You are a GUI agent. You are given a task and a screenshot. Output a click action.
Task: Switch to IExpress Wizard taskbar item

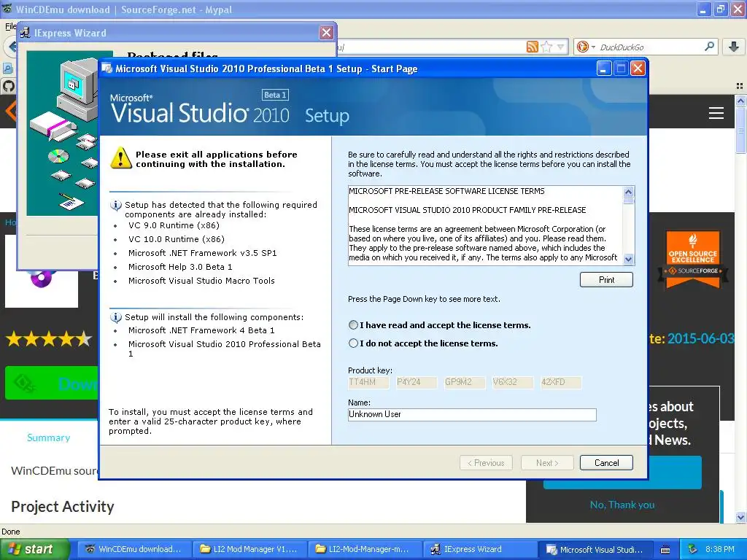click(x=480, y=550)
